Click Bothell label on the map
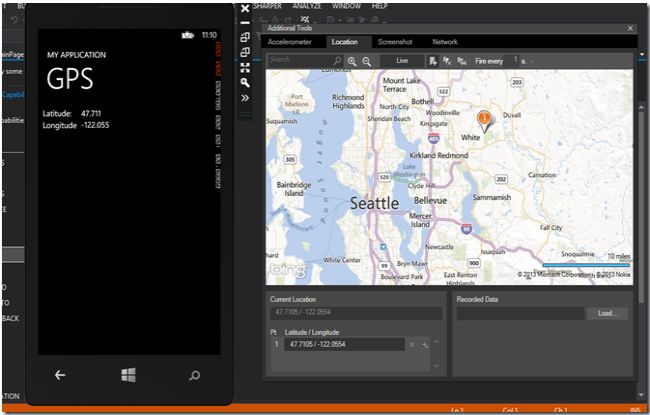The height and width of the screenshot is (415, 650). [422, 101]
